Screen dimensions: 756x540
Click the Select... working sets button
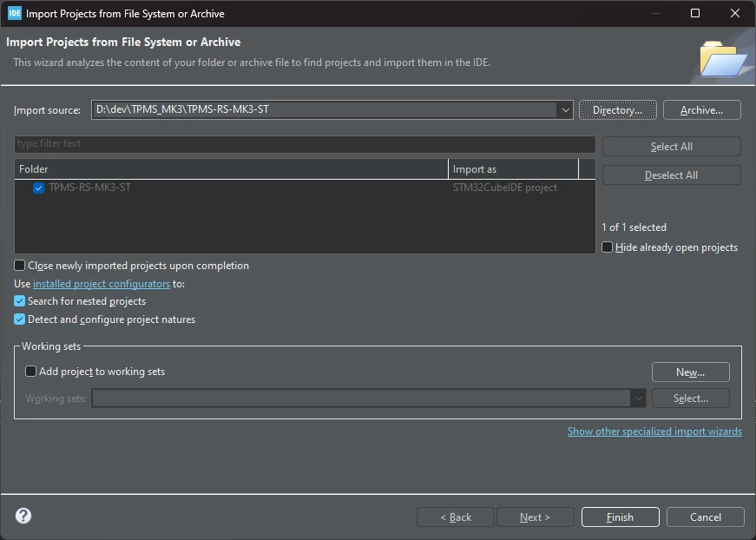[x=690, y=398]
